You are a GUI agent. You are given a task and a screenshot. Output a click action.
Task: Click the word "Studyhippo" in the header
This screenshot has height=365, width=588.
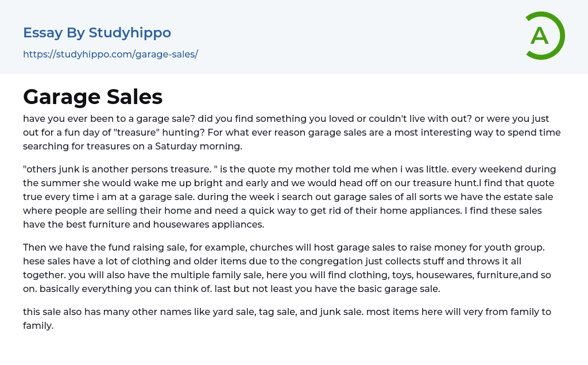coord(130,33)
